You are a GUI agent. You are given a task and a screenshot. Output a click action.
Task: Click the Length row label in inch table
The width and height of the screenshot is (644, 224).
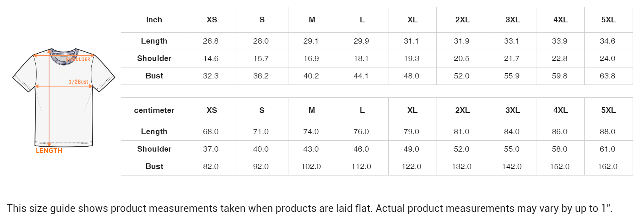pyautogui.click(x=154, y=41)
